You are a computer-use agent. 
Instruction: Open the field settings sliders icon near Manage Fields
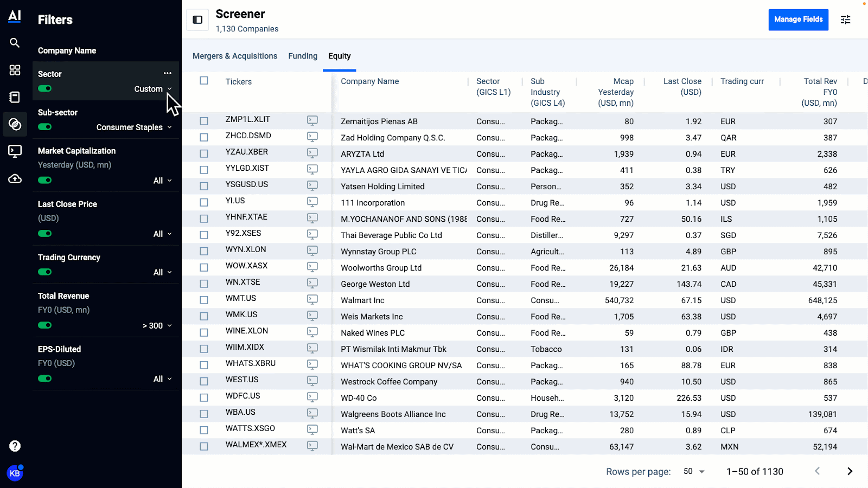(845, 20)
